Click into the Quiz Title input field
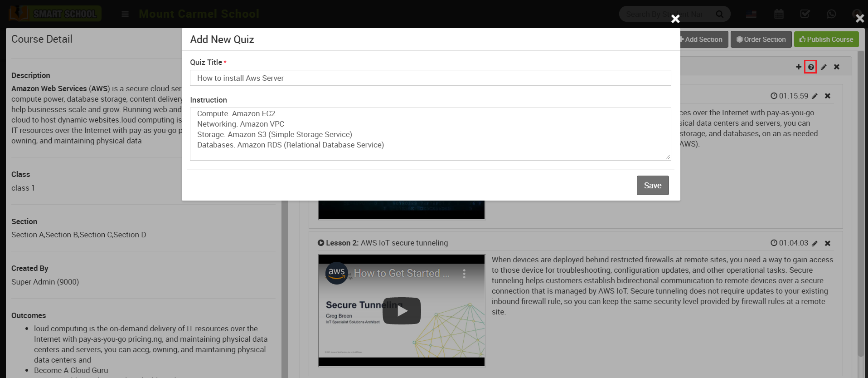Image resolution: width=868 pixels, height=378 pixels. 430,78
